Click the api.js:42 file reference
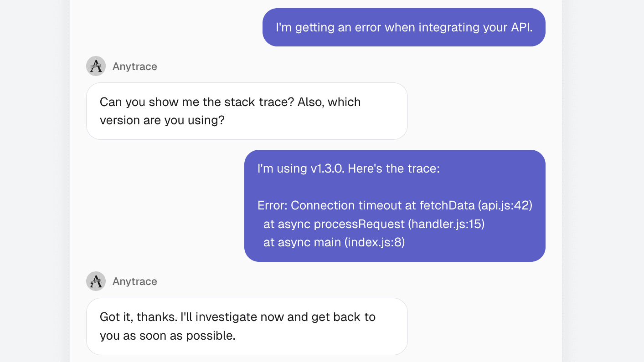 (505, 205)
